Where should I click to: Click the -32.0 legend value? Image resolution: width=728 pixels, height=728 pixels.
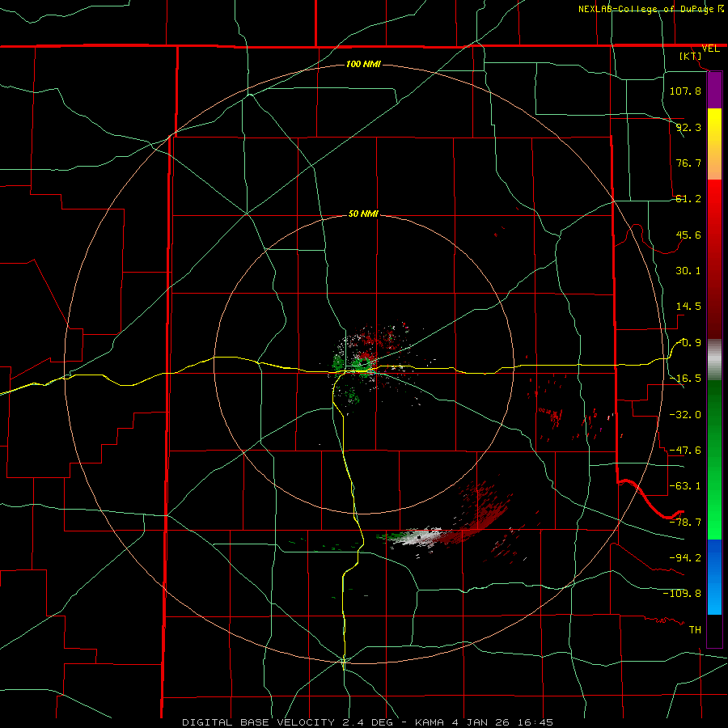(685, 415)
